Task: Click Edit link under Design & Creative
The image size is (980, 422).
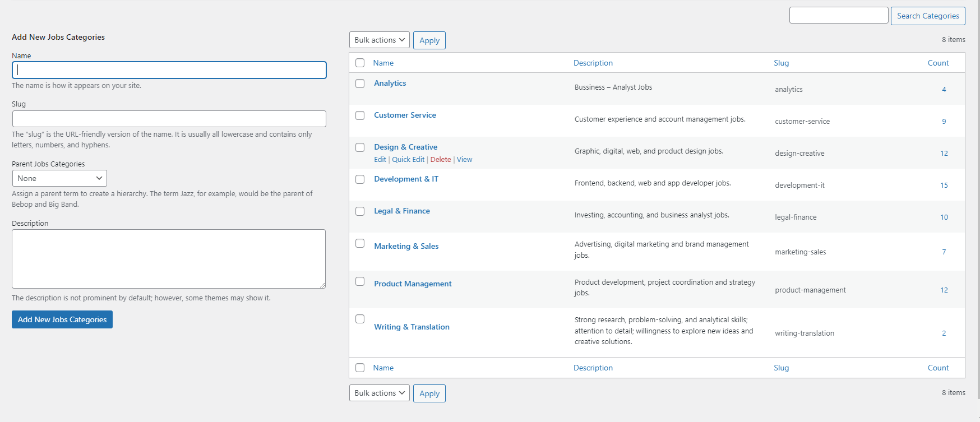Action: [380, 160]
